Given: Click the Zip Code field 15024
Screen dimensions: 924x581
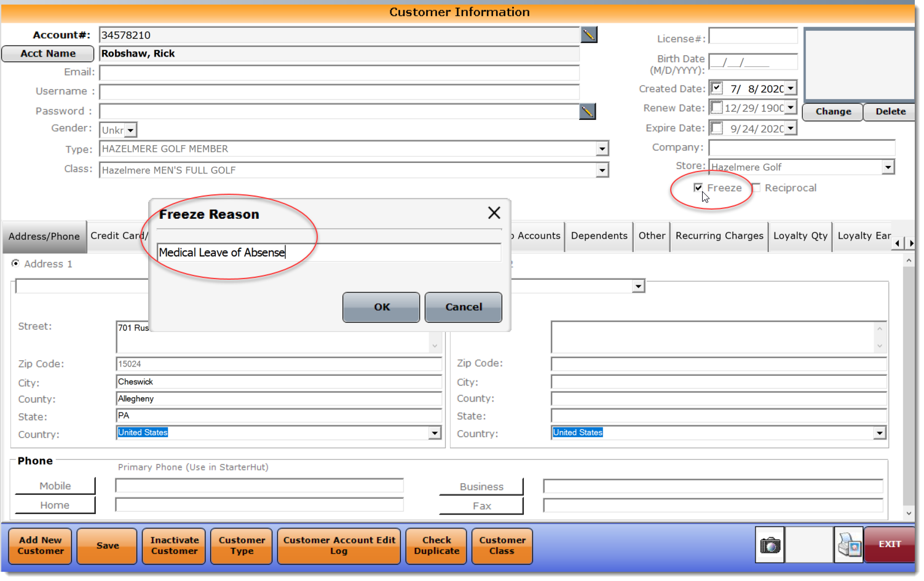Looking at the screenshot, I should (278, 364).
